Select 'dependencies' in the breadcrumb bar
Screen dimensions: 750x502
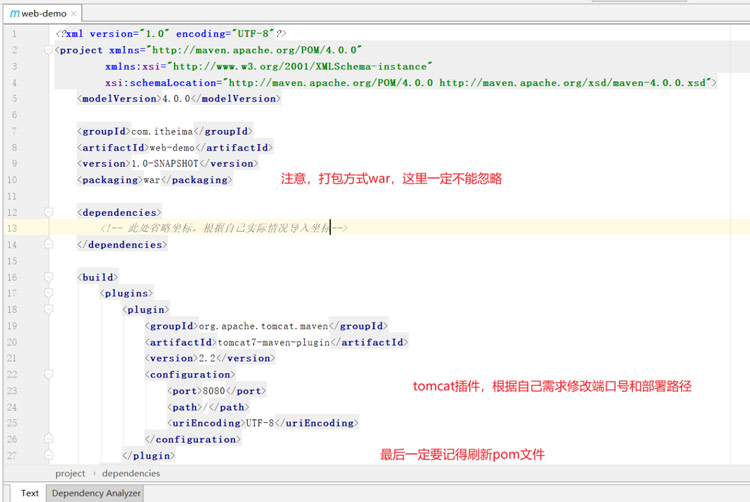131,473
